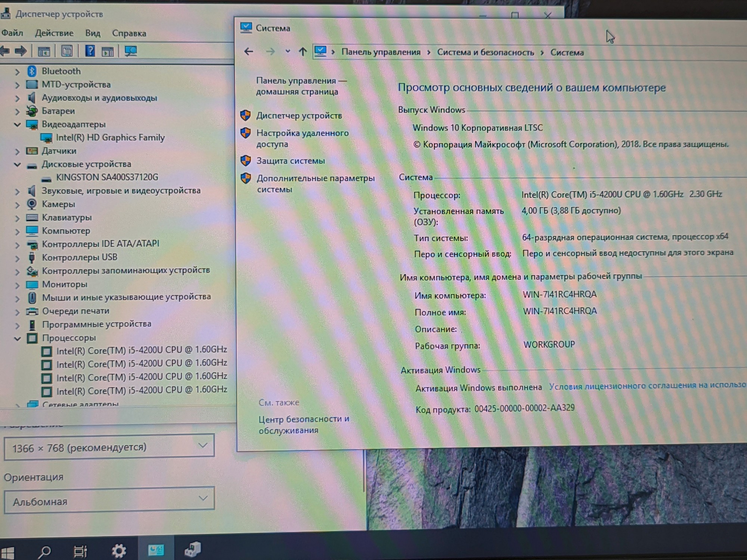
Task: Click the computer icon in the address bar
Action: point(320,51)
